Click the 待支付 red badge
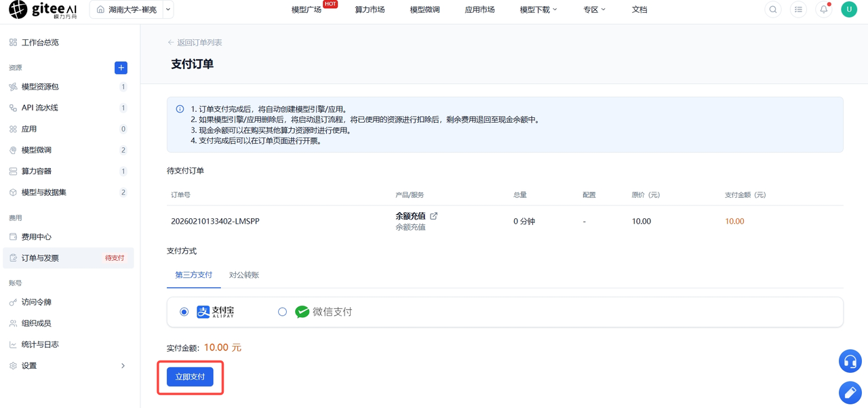Image resolution: width=868 pixels, height=408 pixels. point(115,258)
